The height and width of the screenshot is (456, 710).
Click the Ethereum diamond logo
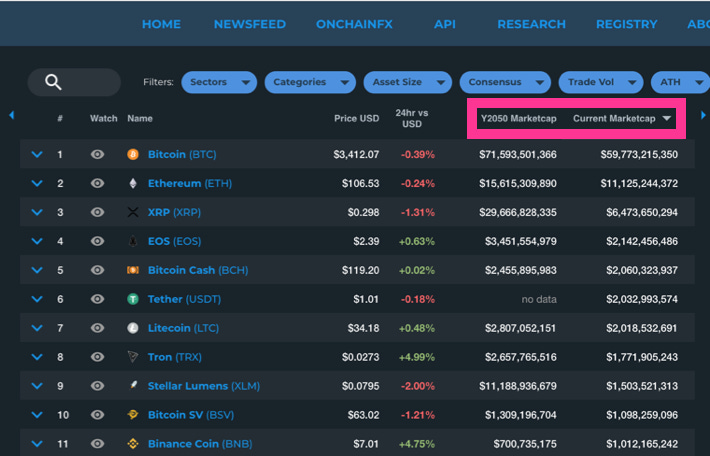(133, 183)
